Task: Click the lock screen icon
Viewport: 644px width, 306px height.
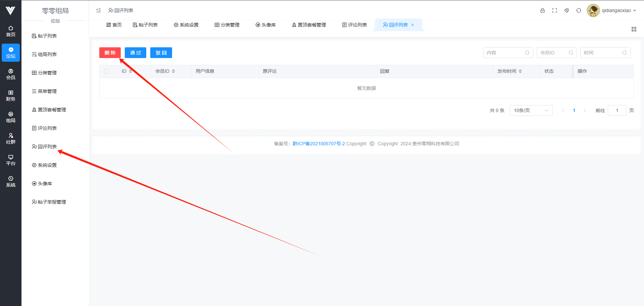Action: pos(542,10)
